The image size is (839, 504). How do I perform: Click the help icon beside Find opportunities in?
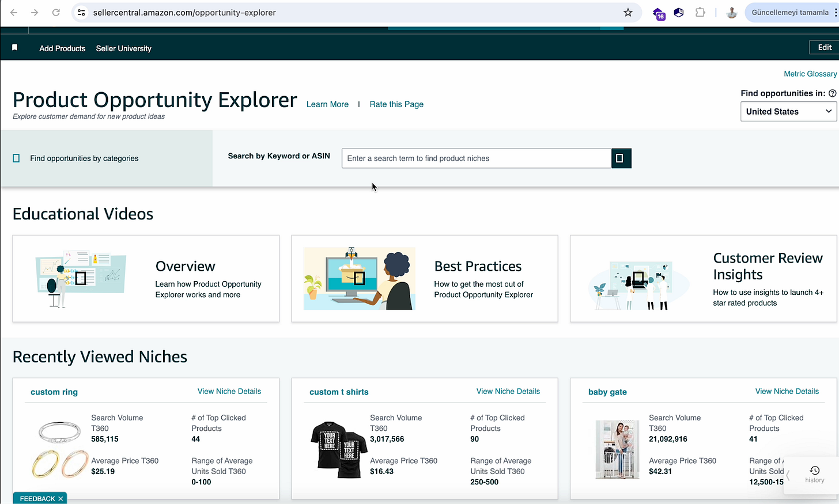pos(832,93)
